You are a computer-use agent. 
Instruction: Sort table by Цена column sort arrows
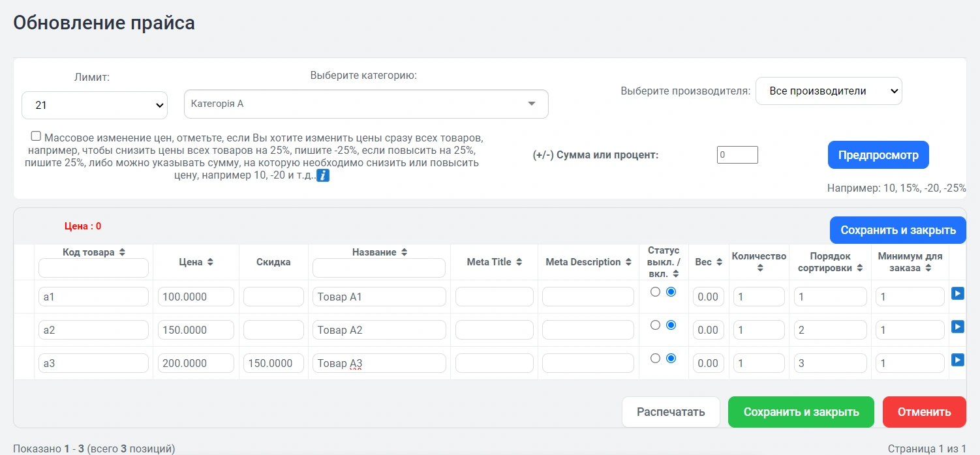click(210, 262)
